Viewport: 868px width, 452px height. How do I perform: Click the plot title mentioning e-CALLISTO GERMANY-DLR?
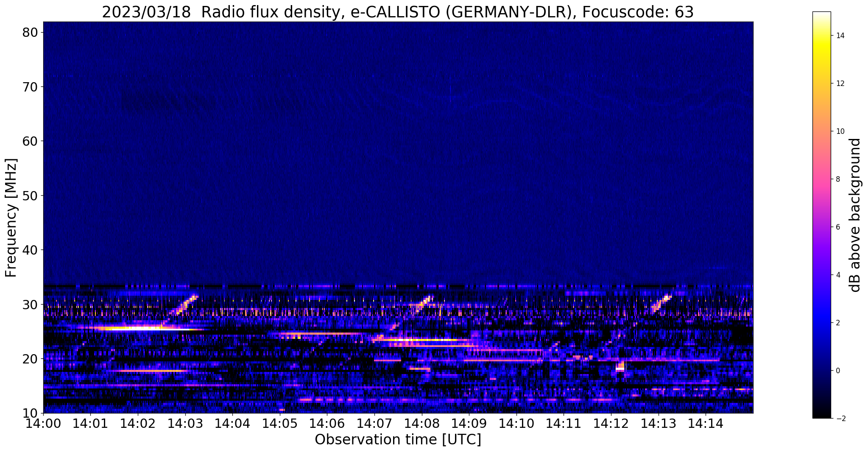pyautogui.click(x=398, y=12)
